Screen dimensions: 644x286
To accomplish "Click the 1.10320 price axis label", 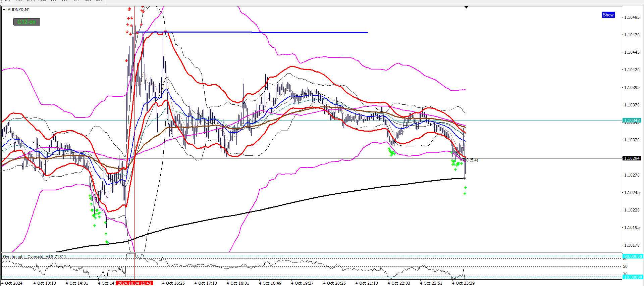I will point(632,140).
